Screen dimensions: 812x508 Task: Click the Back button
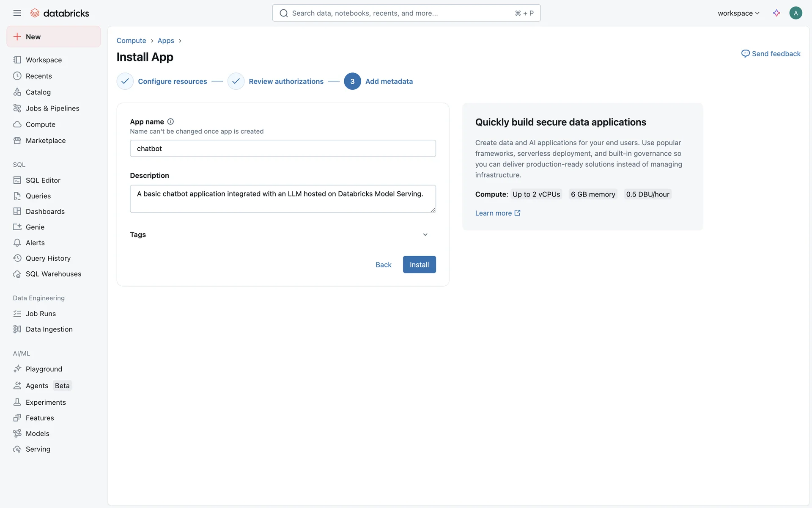tap(383, 265)
